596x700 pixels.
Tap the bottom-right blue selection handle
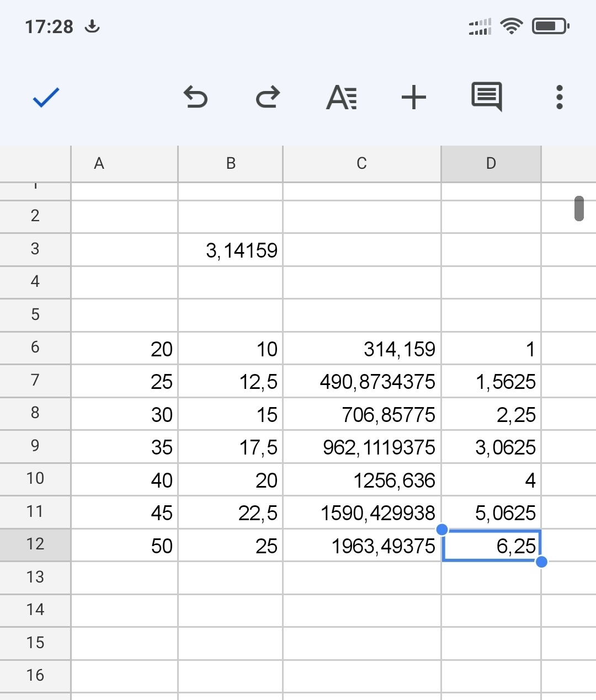click(x=541, y=562)
